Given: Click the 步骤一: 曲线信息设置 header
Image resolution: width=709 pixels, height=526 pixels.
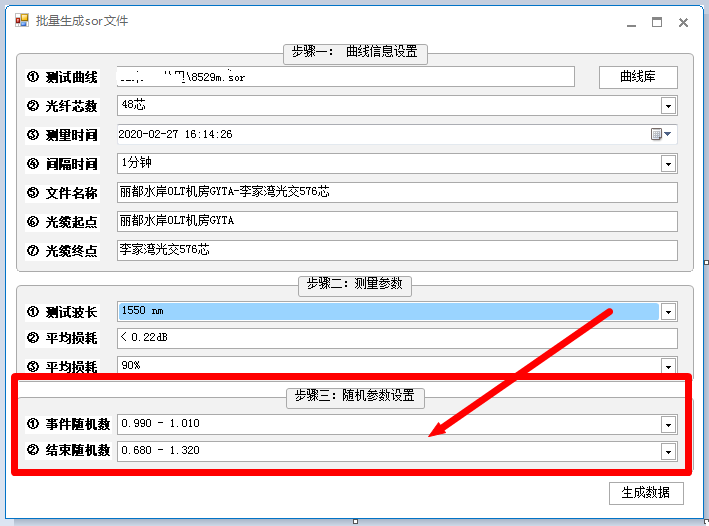Looking at the screenshot, I should 355,52.
